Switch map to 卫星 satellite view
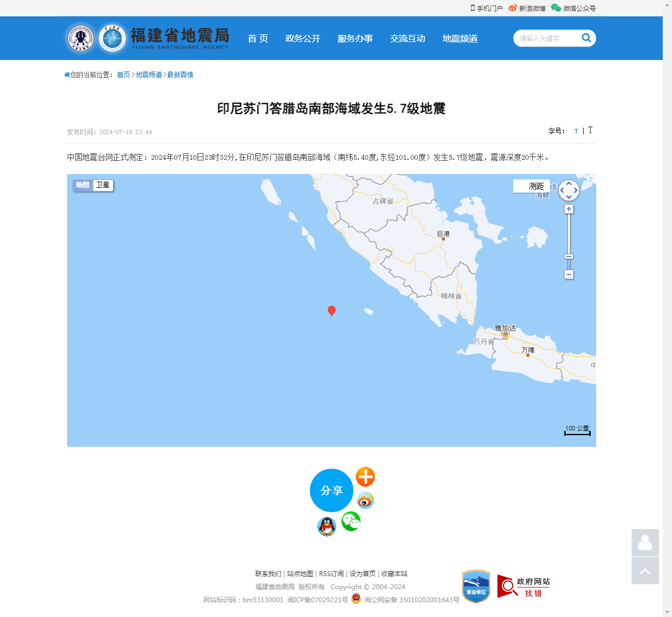The width and height of the screenshot is (672, 617). click(x=103, y=185)
